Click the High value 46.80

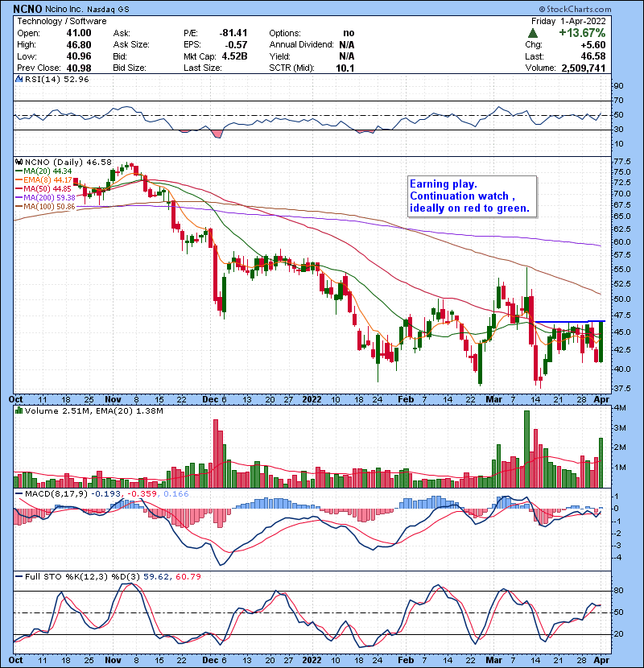(x=78, y=45)
